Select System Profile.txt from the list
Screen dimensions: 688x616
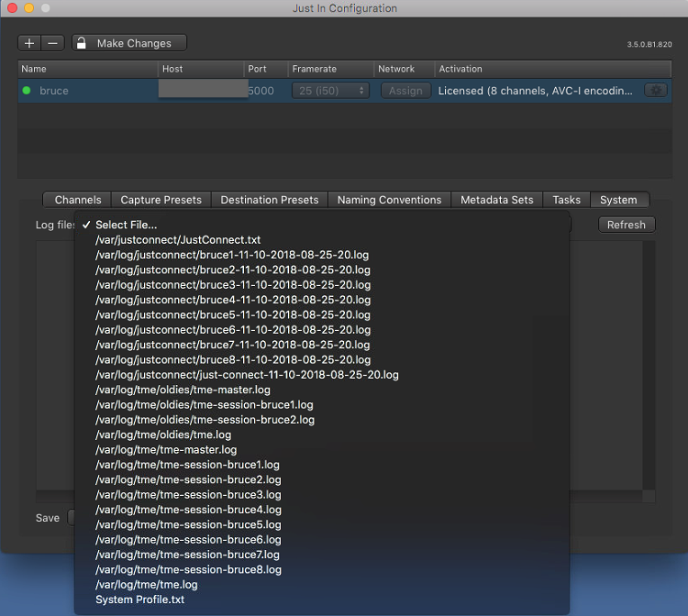[x=322, y=599]
